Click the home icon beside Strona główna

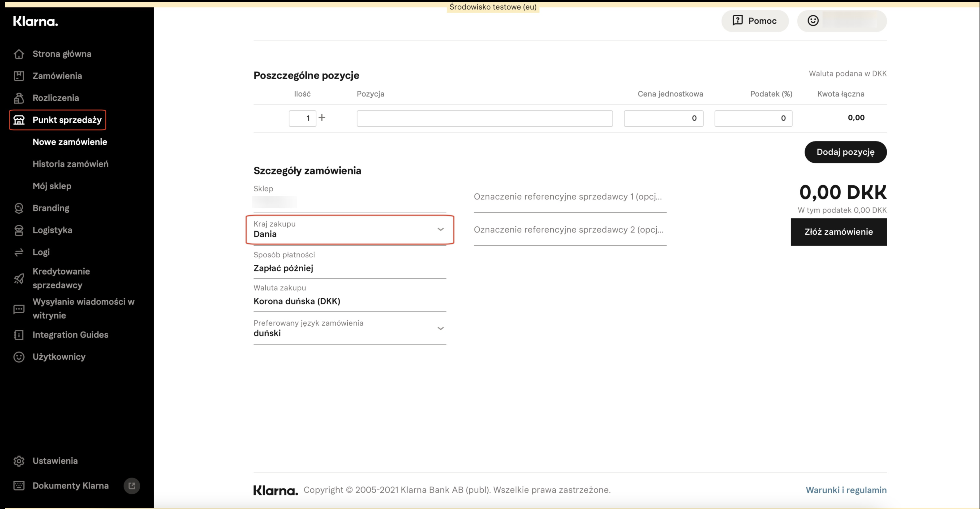click(19, 54)
